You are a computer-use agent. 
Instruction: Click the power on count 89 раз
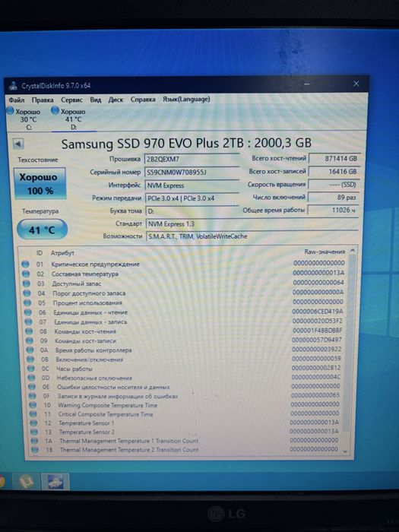[334, 197]
